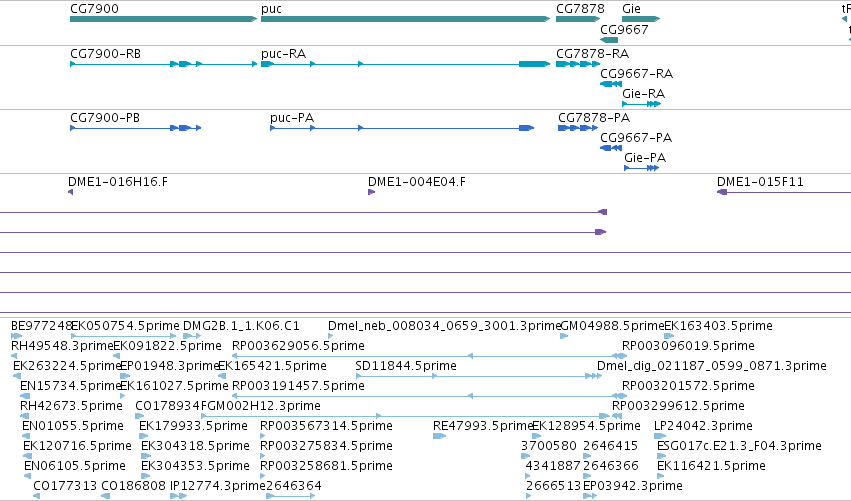Select the CG7900 gene bar
Viewport: 851px width, 501px height.
pos(163,19)
